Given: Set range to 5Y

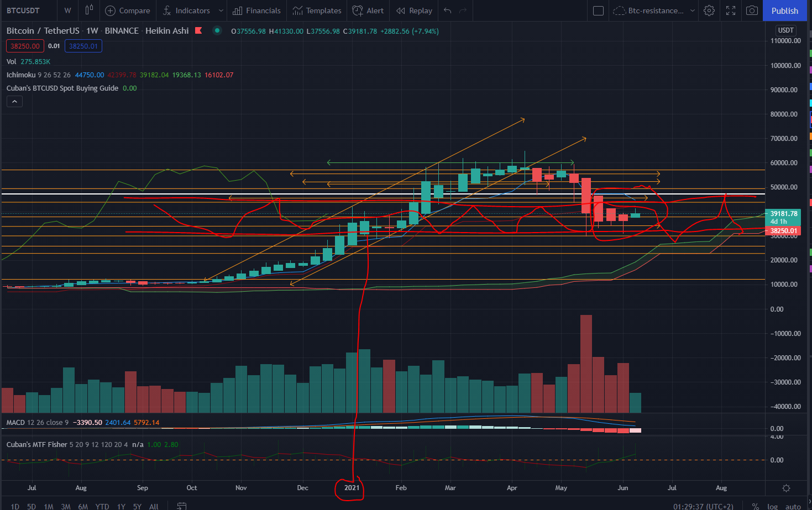Looking at the screenshot, I should point(137,506).
